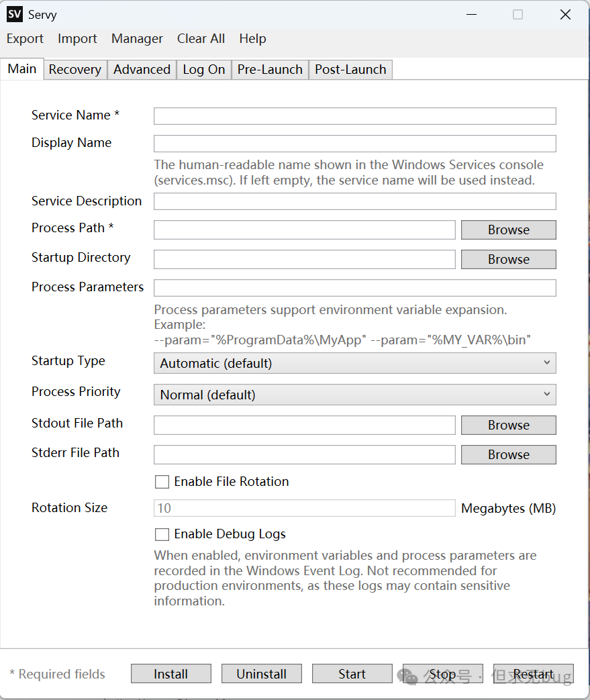Click the Servy SV logo icon
This screenshot has width=590, height=700.
[x=14, y=14]
